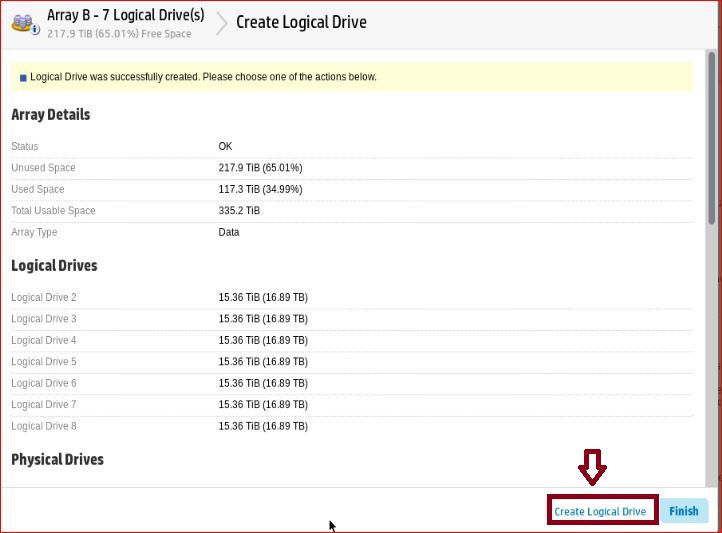
Task: Click the Unused Space value 217.9 TiB
Action: [260, 168]
